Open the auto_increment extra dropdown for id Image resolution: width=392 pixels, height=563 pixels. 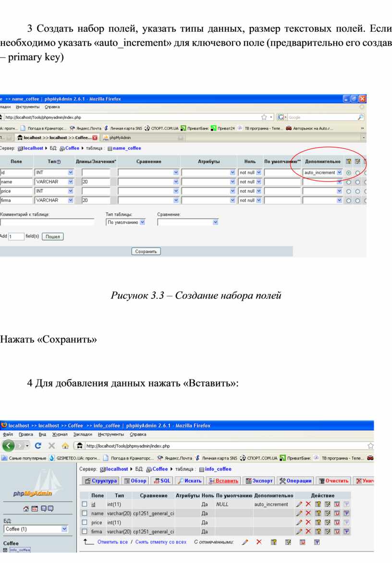coord(339,172)
